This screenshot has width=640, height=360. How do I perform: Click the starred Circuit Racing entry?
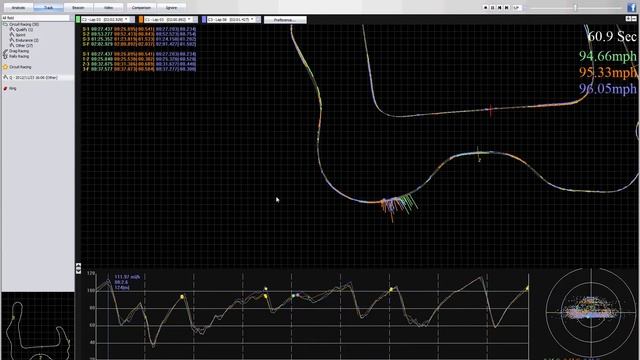pyautogui.click(x=20, y=67)
